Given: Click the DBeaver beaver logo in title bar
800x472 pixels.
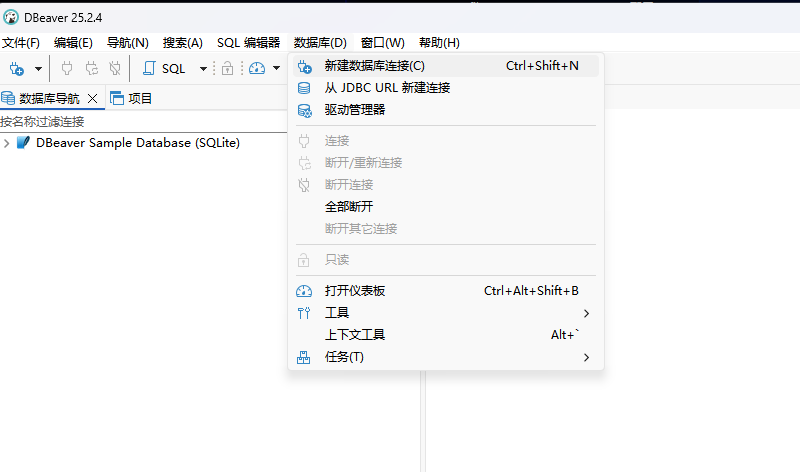Looking at the screenshot, I should (11, 17).
